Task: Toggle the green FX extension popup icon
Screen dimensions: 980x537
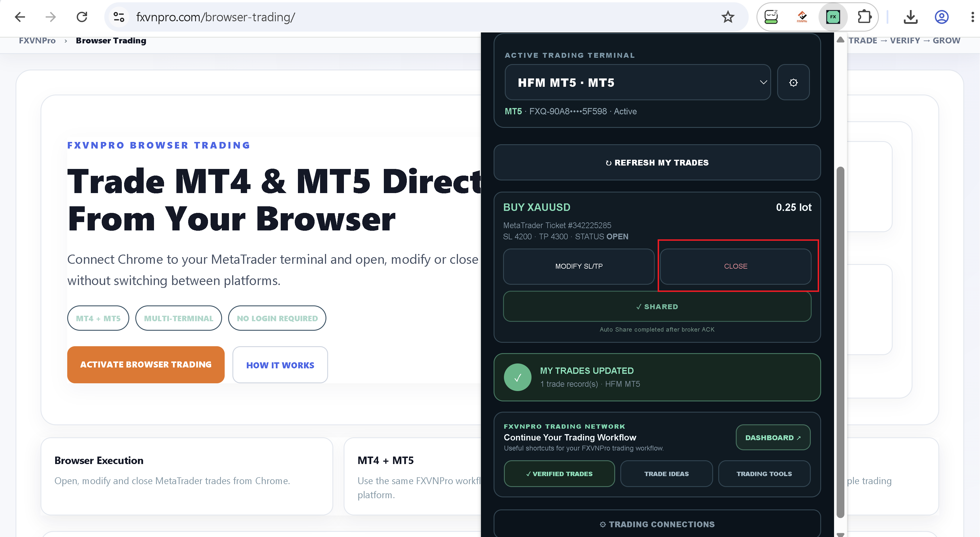Action: [833, 17]
